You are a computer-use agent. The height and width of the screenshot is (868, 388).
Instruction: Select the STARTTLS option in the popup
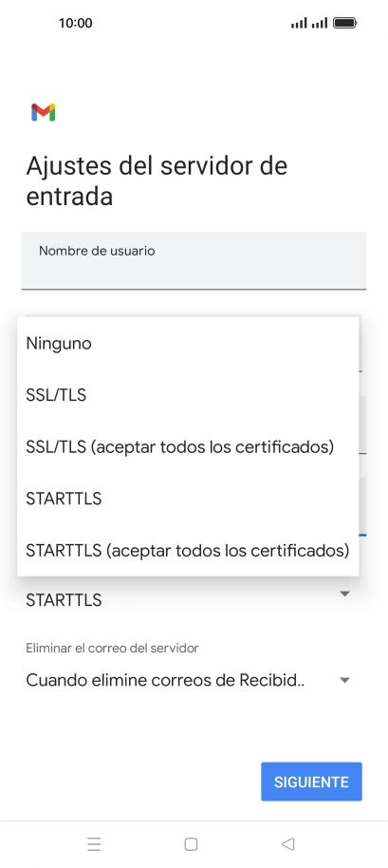coord(188,499)
